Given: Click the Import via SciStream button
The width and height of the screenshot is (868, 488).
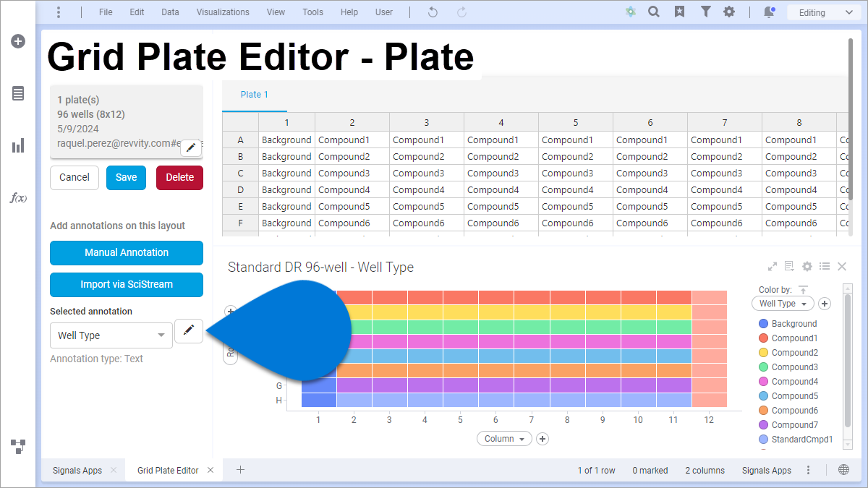Looking at the screenshot, I should point(126,284).
